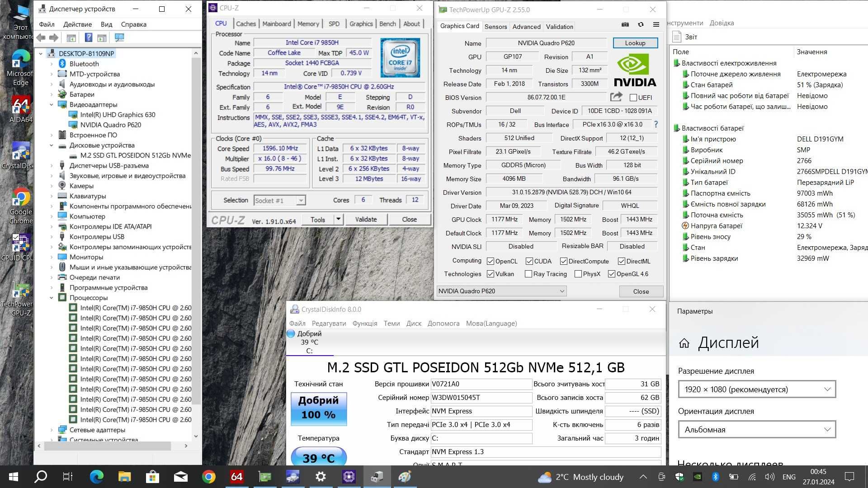Toggle the DirectML checkbox

tap(621, 261)
